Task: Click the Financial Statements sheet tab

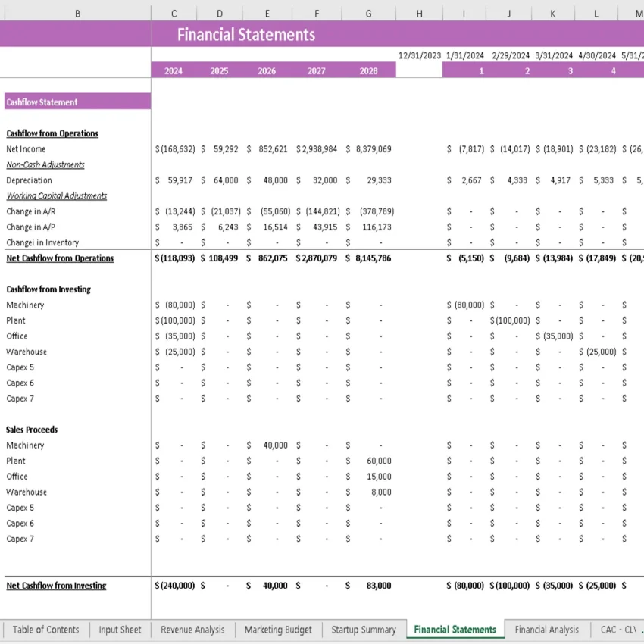Action: (x=455, y=630)
